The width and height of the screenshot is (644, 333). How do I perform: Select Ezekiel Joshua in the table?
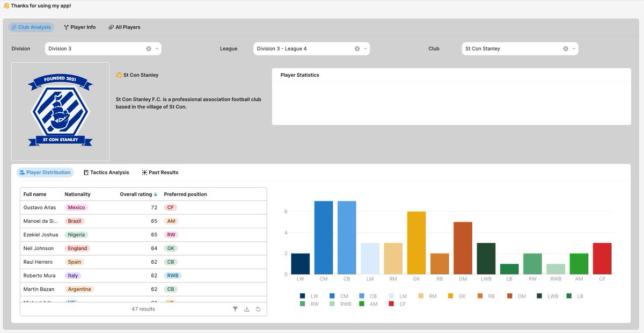[x=41, y=235]
